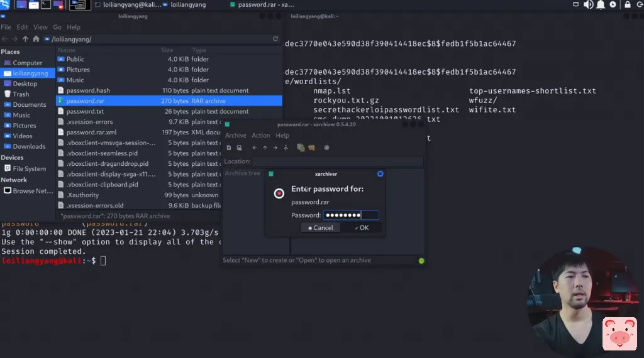The height and width of the screenshot is (358, 644).
Task: Select Pictures in Places sidebar
Action: click(x=27, y=126)
